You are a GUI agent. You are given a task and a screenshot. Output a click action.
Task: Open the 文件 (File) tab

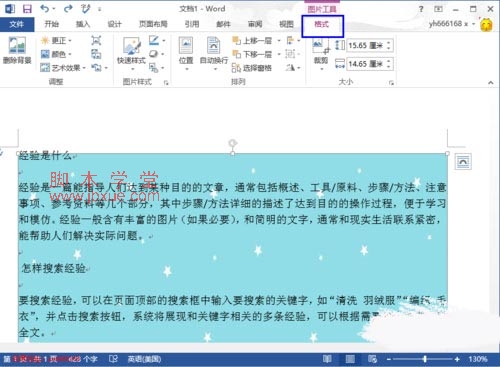click(x=17, y=24)
